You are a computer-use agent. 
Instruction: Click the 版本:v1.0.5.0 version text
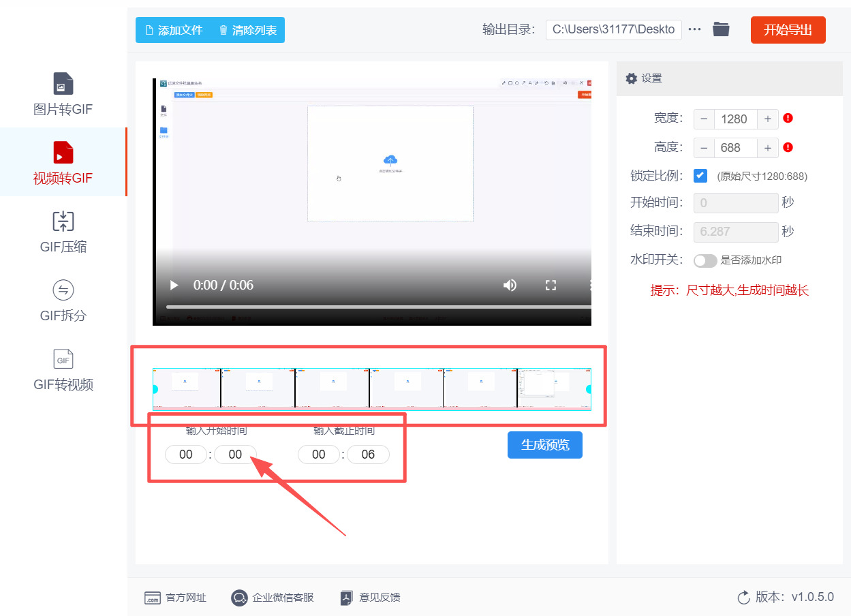794,597
